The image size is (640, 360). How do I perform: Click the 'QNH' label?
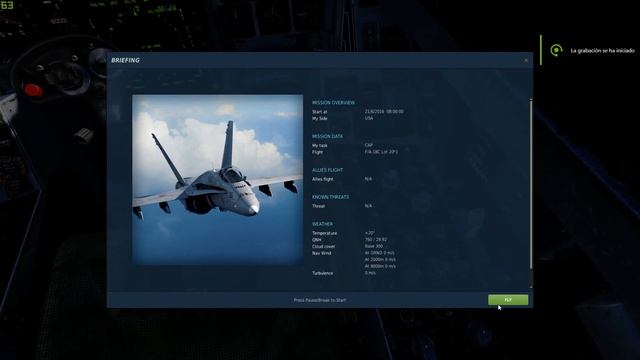(316, 240)
